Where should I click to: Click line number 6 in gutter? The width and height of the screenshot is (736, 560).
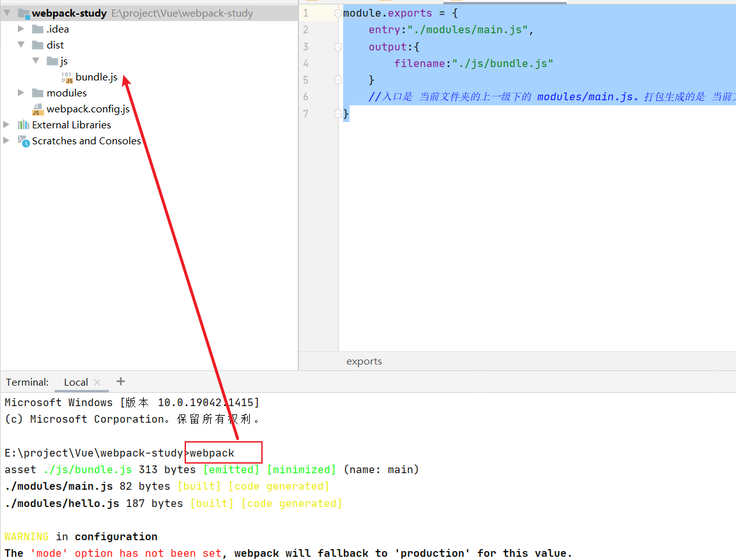click(x=305, y=96)
